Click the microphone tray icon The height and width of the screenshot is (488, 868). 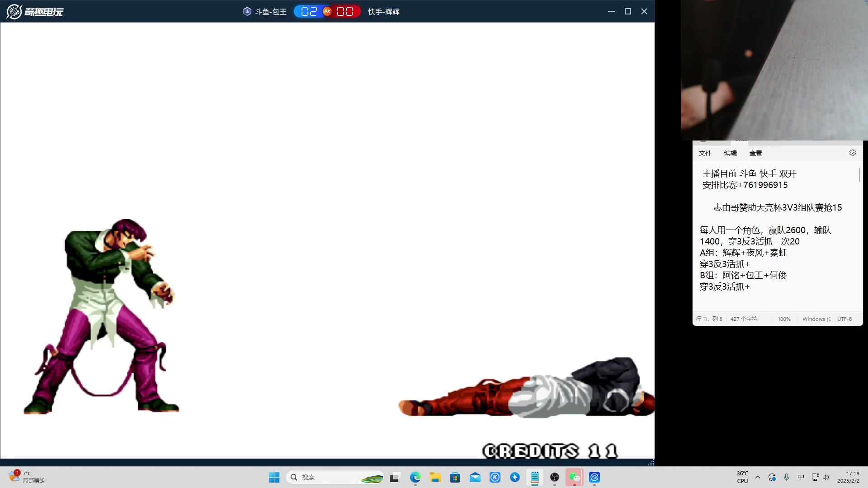pyautogui.click(x=787, y=477)
